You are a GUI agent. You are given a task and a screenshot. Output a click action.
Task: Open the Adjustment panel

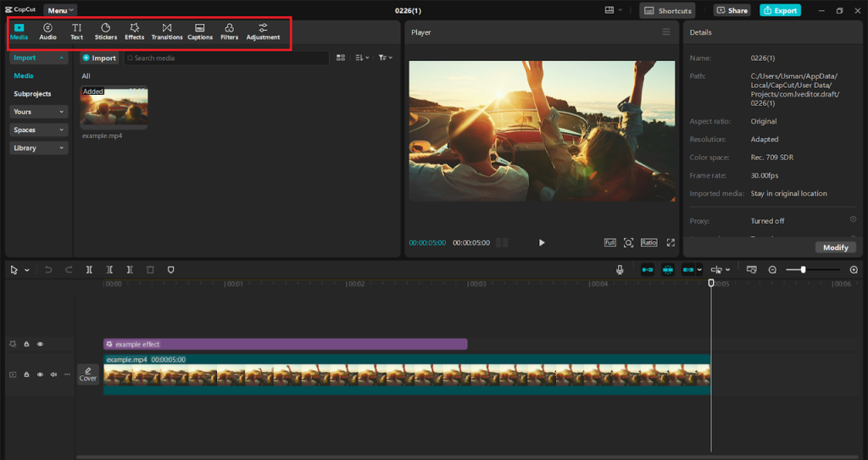click(x=263, y=31)
